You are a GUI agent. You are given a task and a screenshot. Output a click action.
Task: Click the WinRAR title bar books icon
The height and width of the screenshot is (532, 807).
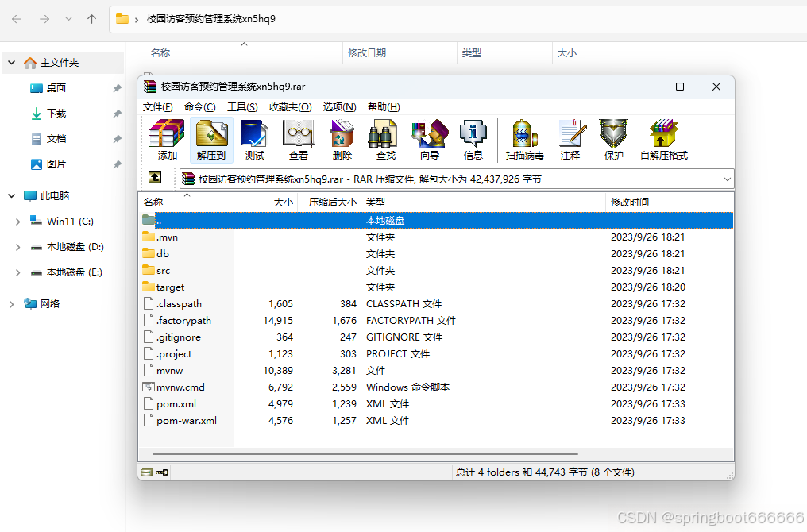(x=150, y=87)
